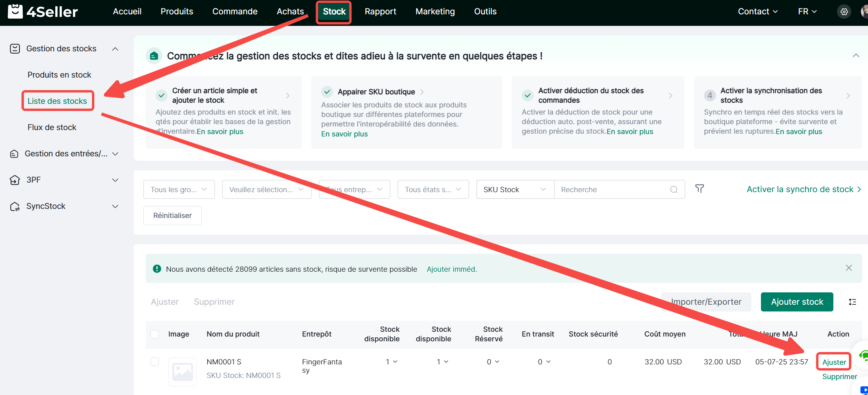Open column display settings icon
This screenshot has width=868, height=395.
point(852,302)
